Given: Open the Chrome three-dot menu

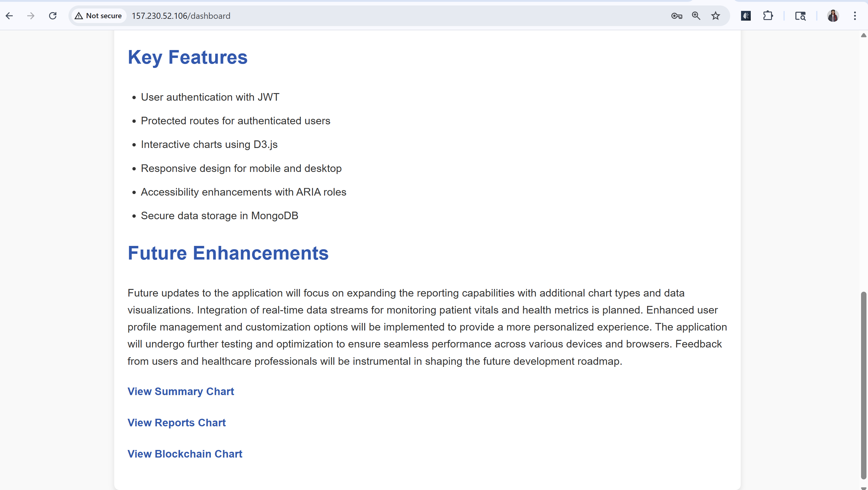Looking at the screenshot, I should point(855,16).
